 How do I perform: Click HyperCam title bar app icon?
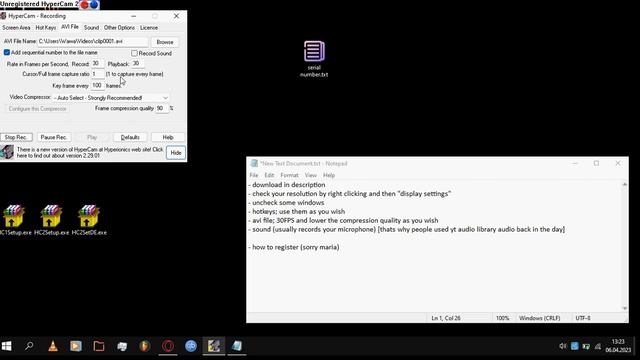click(3, 16)
